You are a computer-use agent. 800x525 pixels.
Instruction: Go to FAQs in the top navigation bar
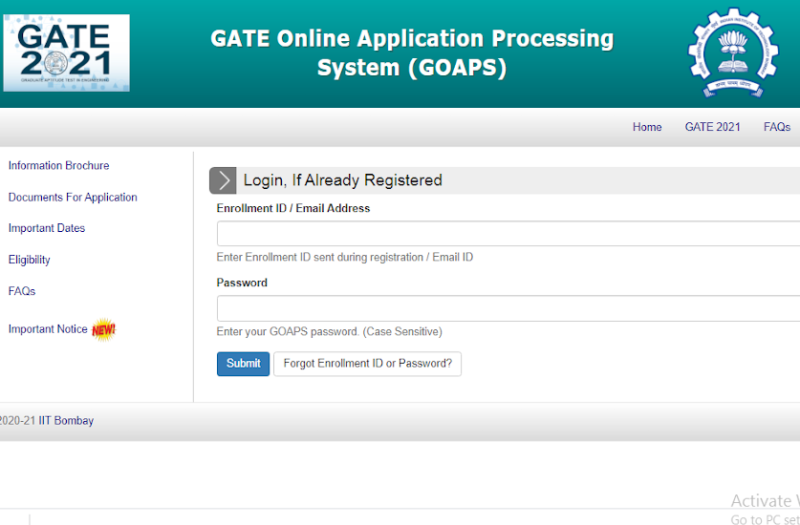[777, 127]
